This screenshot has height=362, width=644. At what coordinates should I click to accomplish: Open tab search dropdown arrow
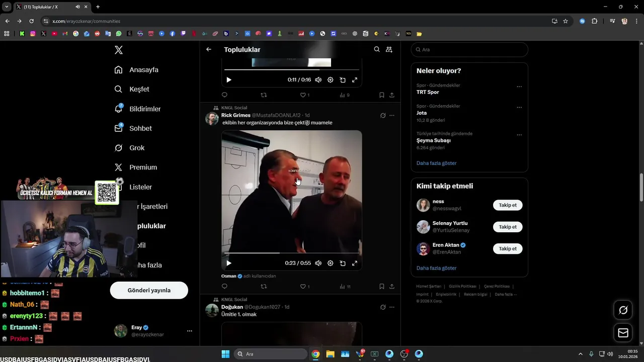click(x=7, y=7)
